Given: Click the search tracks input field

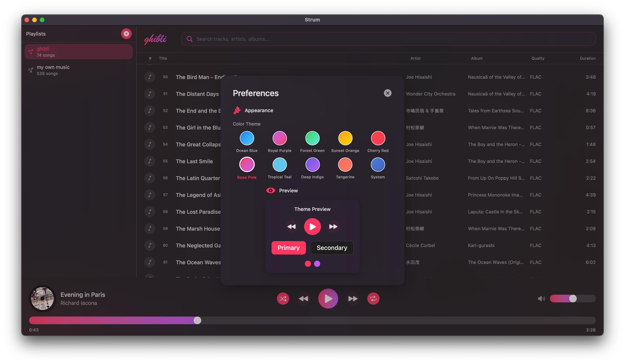Looking at the screenshot, I should 388,39.
